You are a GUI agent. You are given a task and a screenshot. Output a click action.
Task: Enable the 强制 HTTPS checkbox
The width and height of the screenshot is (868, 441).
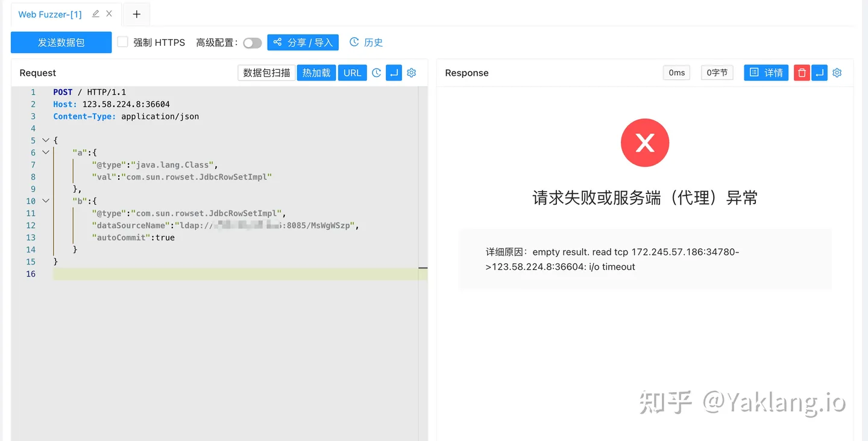pyautogui.click(x=122, y=42)
